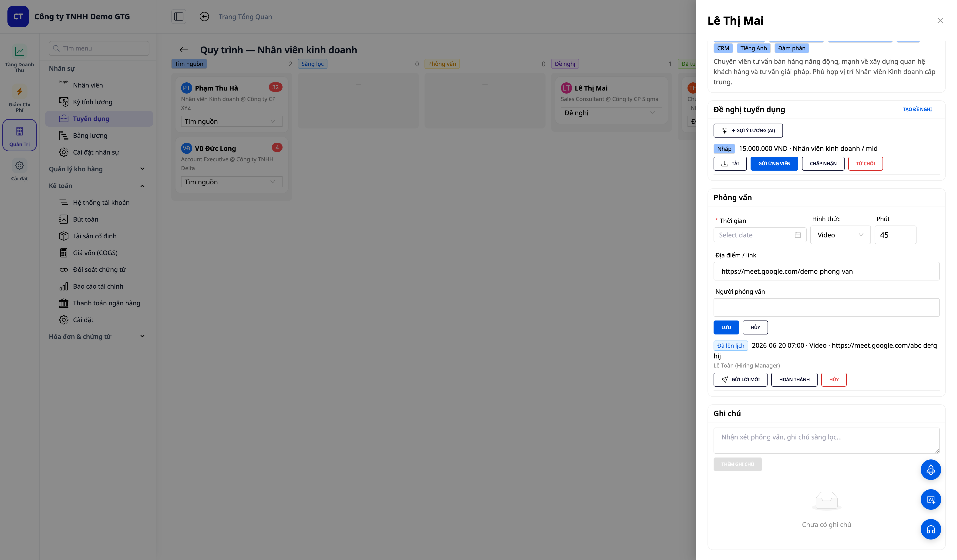This screenshot has width=957, height=560.
Task: Open Báo cáo tài chính menu item
Action: coord(99,286)
